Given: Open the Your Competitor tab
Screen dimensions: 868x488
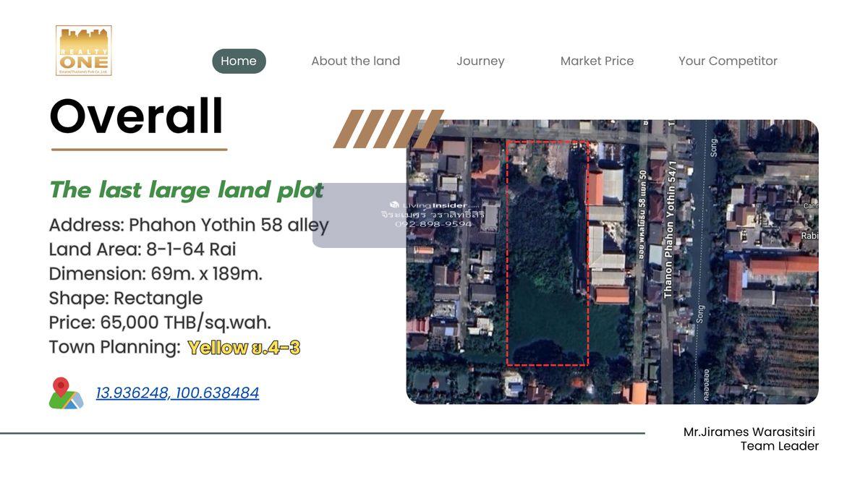Looking at the screenshot, I should 728,61.
